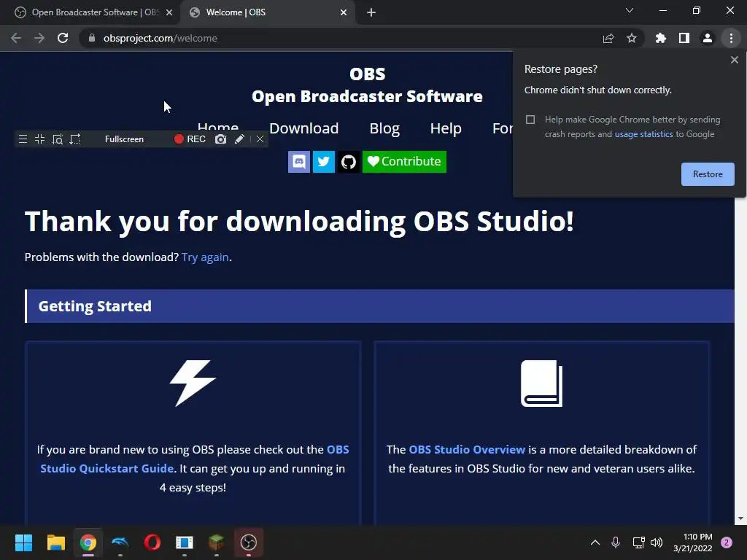Viewport: 747px width, 560px height.
Task: Open the Fullscreen capture mode selector
Action: (x=124, y=139)
